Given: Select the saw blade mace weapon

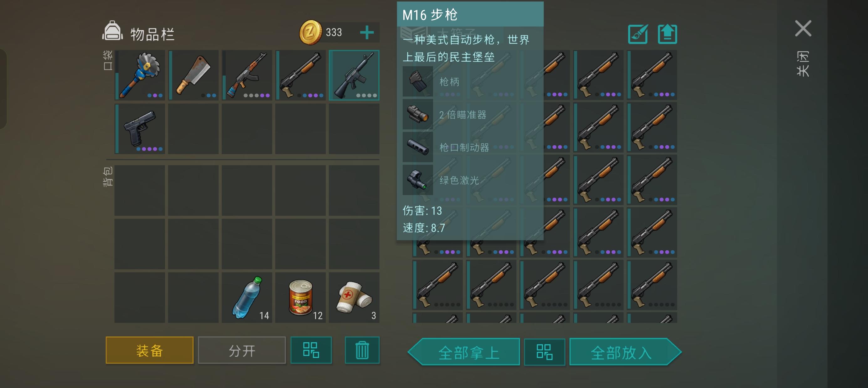Looking at the screenshot, I should 140,75.
